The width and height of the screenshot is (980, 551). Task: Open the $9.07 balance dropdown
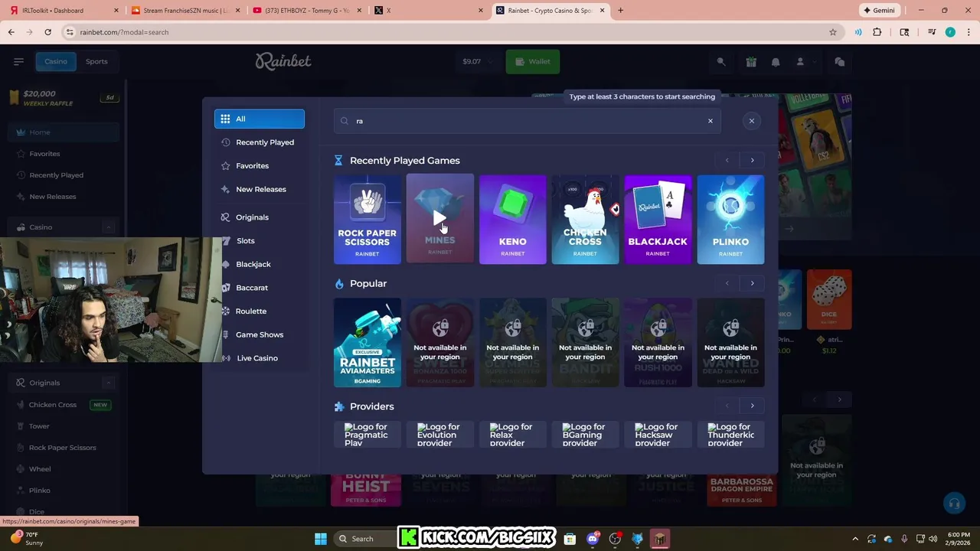(x=478, y=61)
